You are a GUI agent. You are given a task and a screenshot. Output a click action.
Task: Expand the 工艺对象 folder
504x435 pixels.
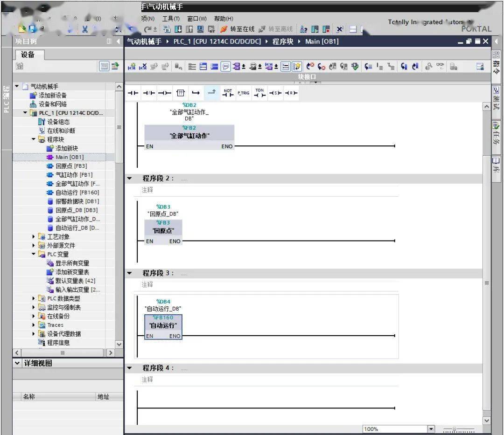tap(34, 236)
